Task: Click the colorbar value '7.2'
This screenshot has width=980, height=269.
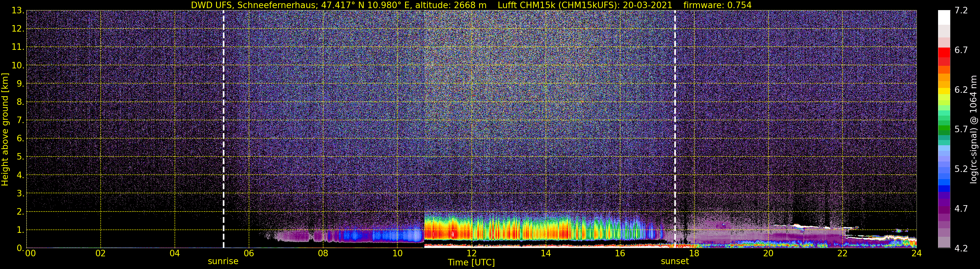Action: 961,11
